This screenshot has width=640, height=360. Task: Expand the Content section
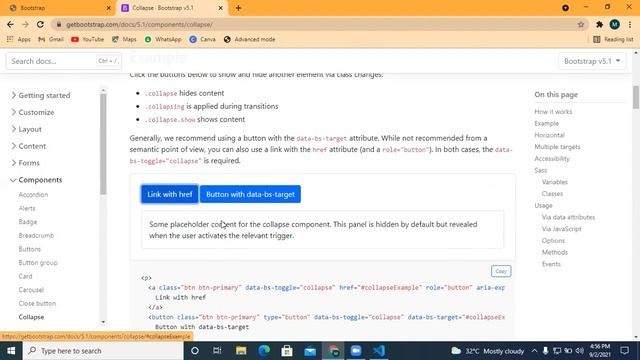click(x=28, y=146)
